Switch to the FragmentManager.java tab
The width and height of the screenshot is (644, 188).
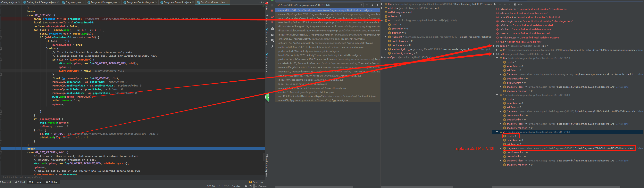(104, 2)
